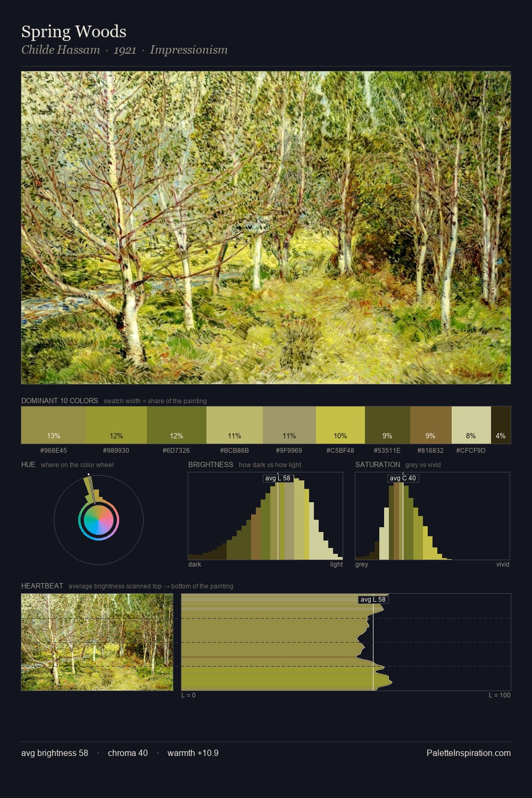Click the SATURATION section heading

378,464
